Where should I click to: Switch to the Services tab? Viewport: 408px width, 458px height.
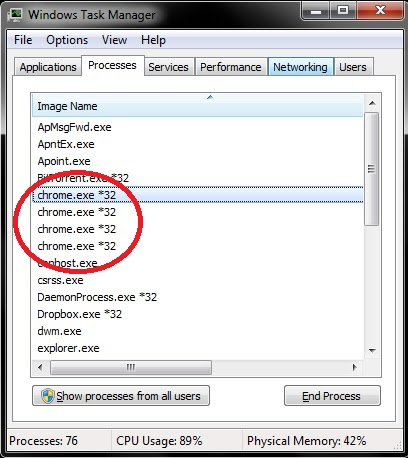point(168,67)
